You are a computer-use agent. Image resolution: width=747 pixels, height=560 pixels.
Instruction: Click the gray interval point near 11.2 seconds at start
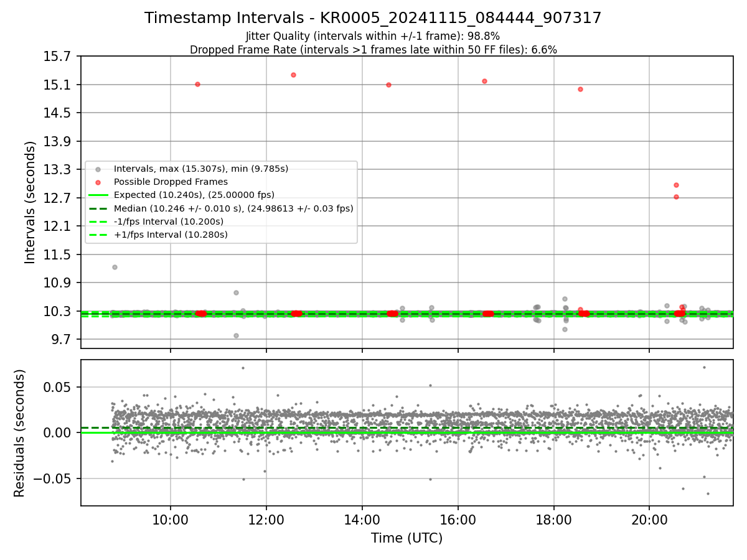click(x=115, y=267)
